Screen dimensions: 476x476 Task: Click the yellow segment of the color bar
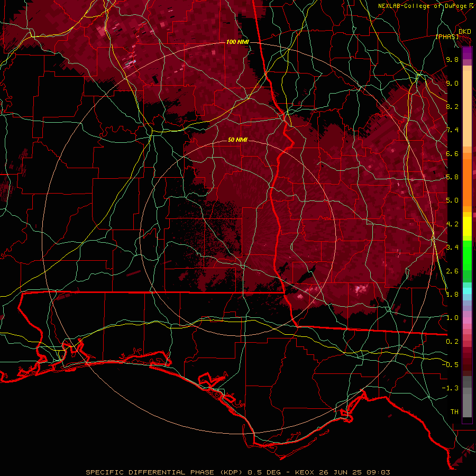tap(467, 226)
